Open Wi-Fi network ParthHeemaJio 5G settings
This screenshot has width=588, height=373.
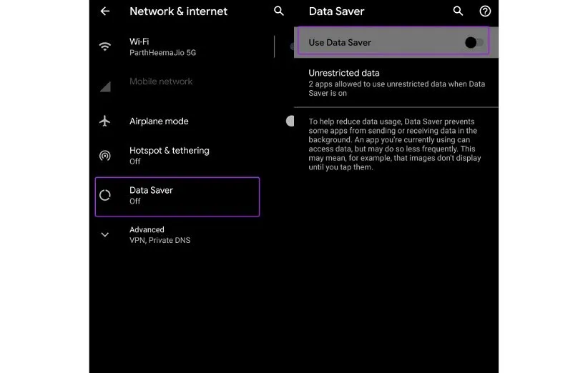tap(165, 46)
